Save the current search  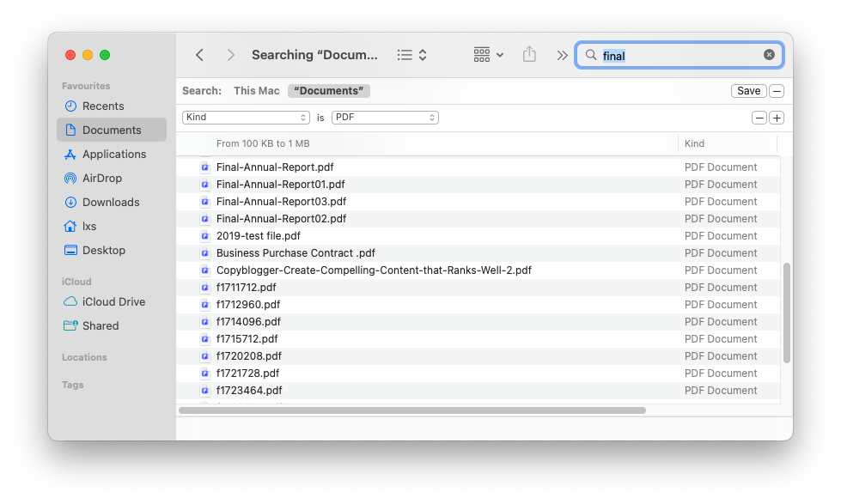point(747,90)
